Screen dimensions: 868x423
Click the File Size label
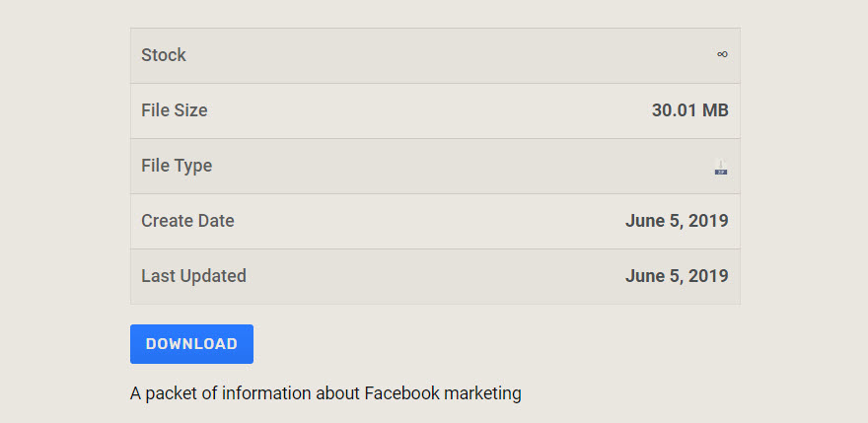tap(175, 110)
